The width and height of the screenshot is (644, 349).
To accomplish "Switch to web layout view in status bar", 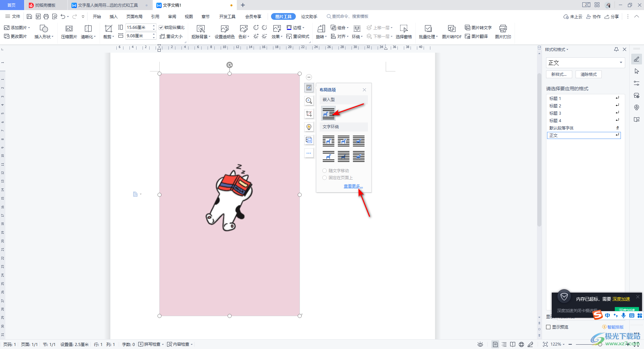I will point(521,344).
